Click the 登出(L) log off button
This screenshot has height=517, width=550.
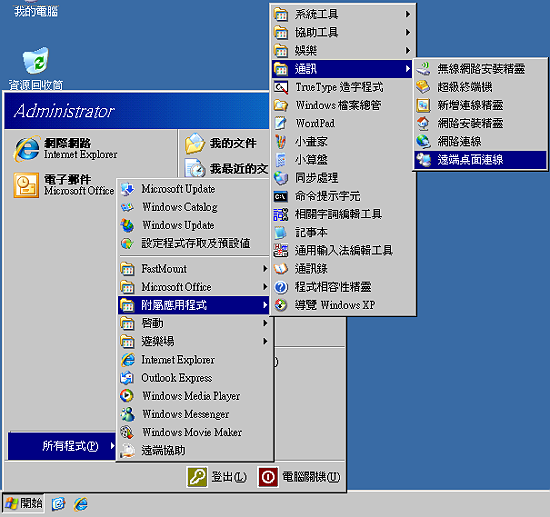[217, 477]
